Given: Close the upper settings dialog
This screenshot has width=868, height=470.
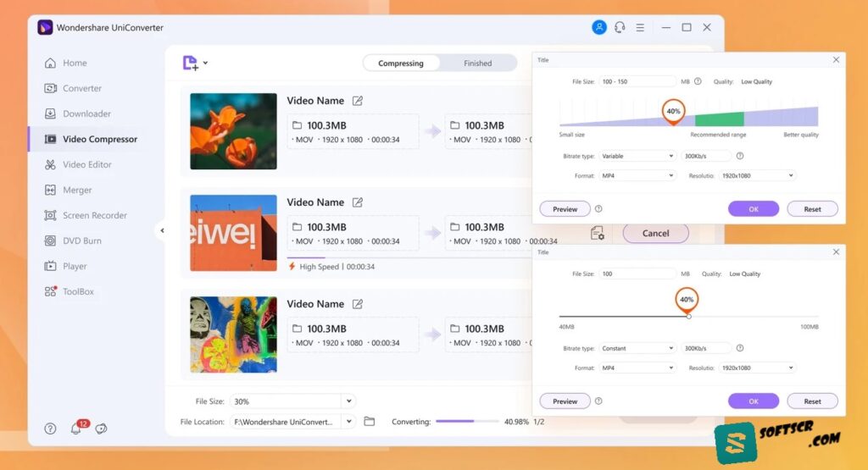Looking at the screenshot, I should click(836, 60).
